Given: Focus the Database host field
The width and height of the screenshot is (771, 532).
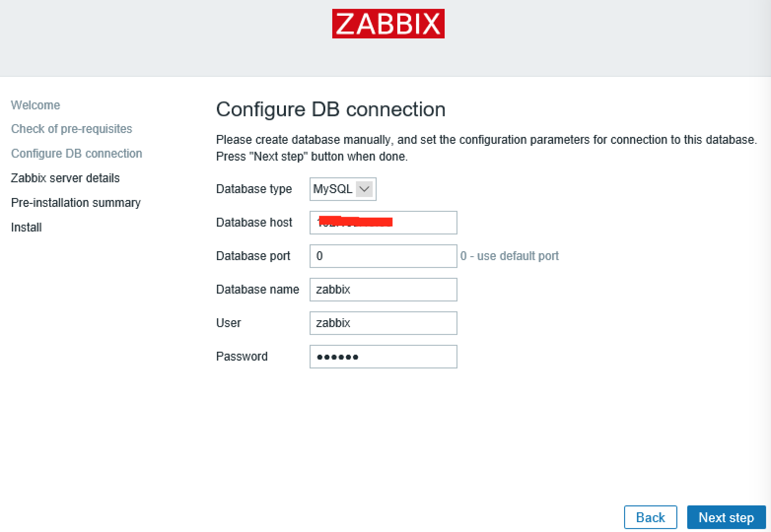Looking at the screenshot, I should coord(383,223).
